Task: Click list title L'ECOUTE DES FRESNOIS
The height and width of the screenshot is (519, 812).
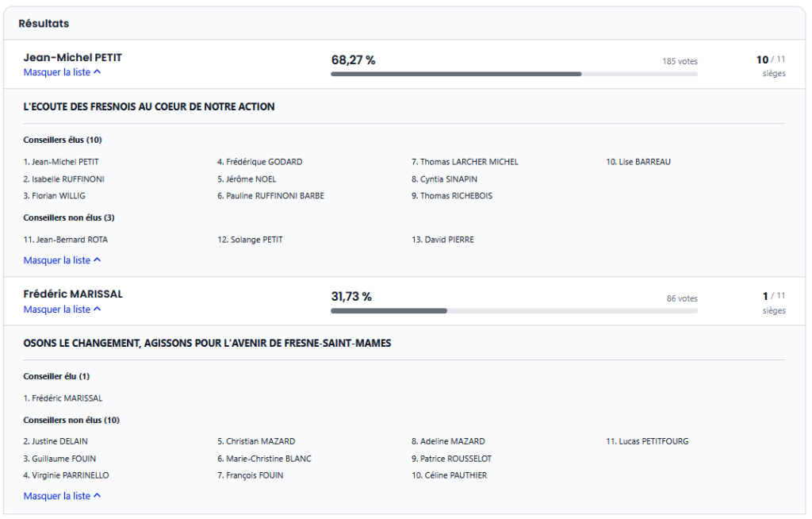Action: point(149,107)
